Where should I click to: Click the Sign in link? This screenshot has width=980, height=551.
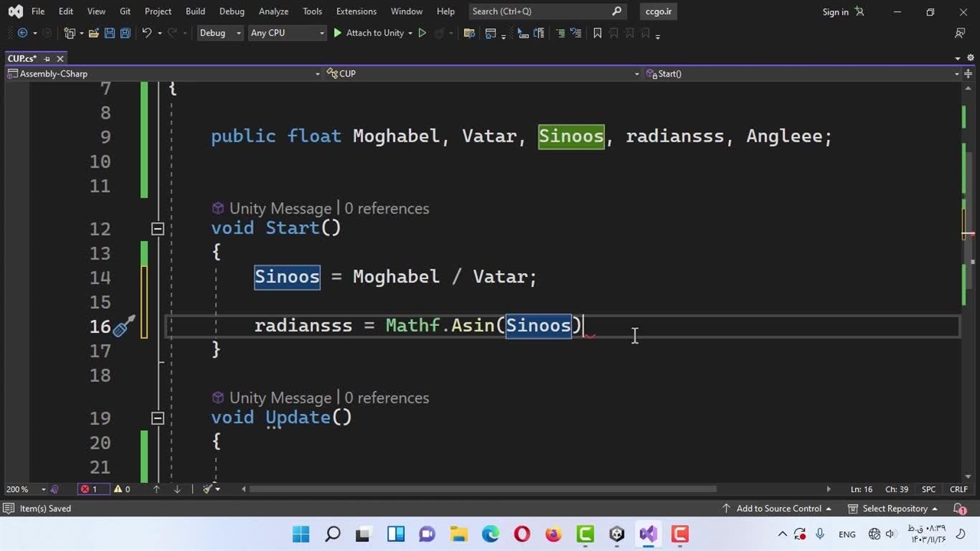coord(835,11)
